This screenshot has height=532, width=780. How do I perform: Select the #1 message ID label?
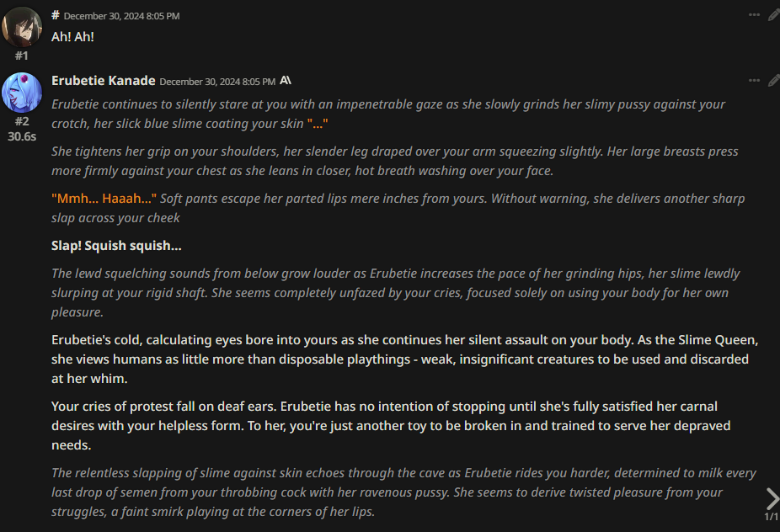coord(21,56)
